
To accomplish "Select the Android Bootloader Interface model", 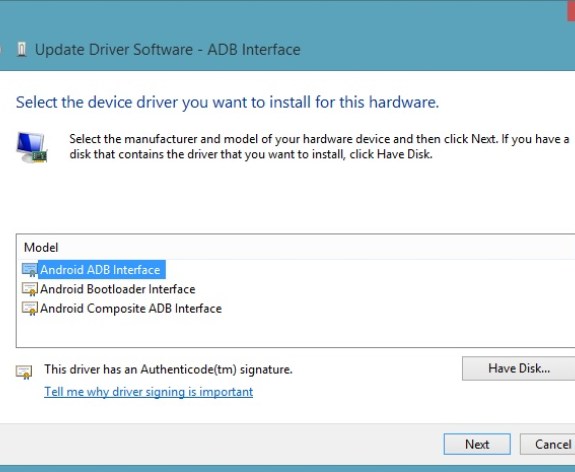I will click(118, 289).
